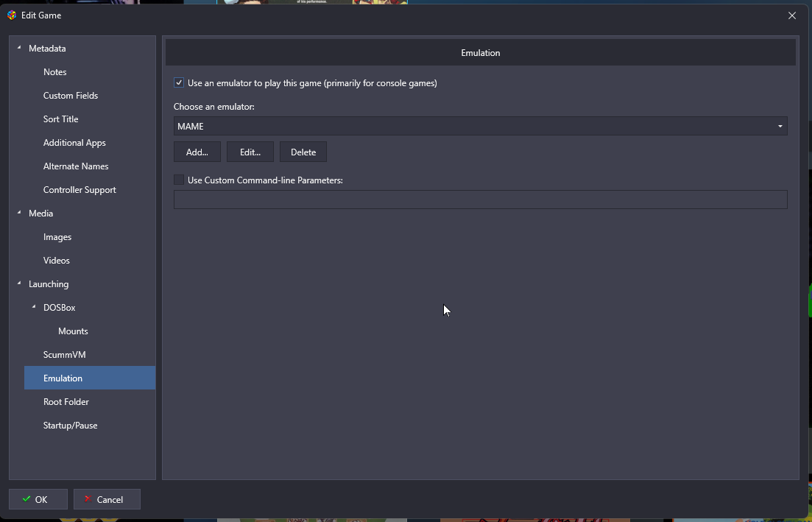Click the Emulation header bar
The height and width of the screenshot is (522, 812).
[x=480, y=53]
